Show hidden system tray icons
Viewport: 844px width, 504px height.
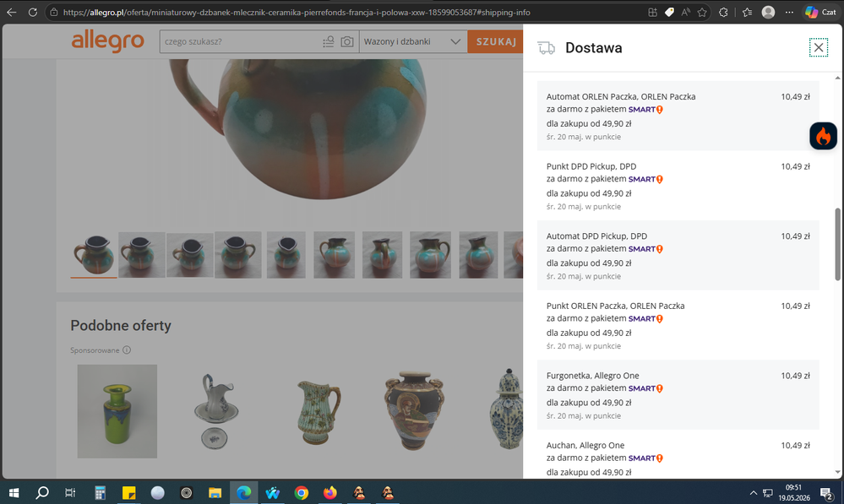click(753, 493)
